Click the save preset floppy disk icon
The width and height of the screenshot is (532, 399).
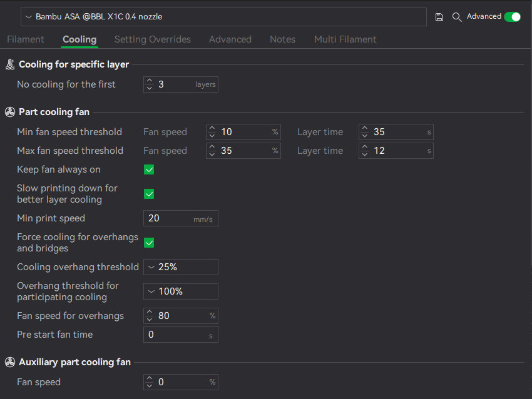click(439, 17)
